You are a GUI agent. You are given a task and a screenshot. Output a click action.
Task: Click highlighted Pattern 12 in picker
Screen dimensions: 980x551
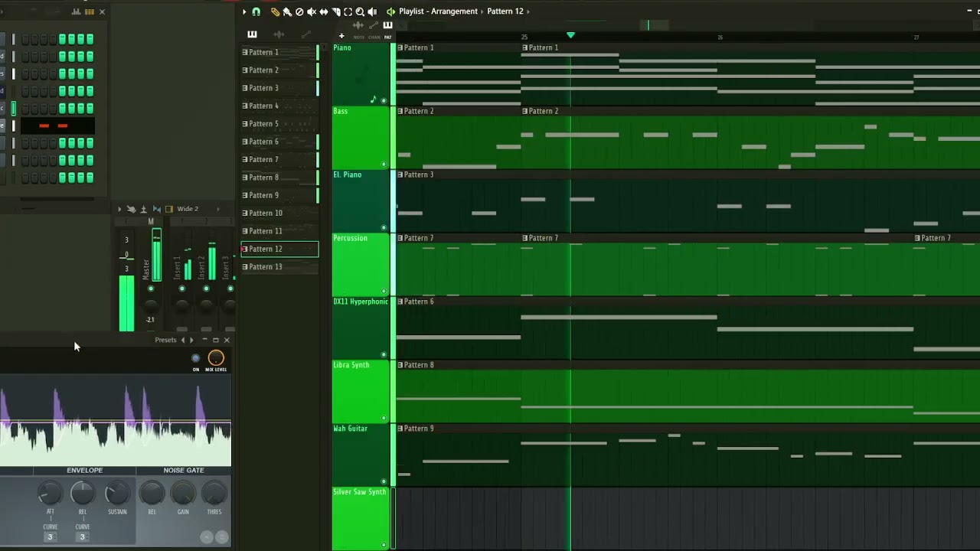(x=279, y=249)
